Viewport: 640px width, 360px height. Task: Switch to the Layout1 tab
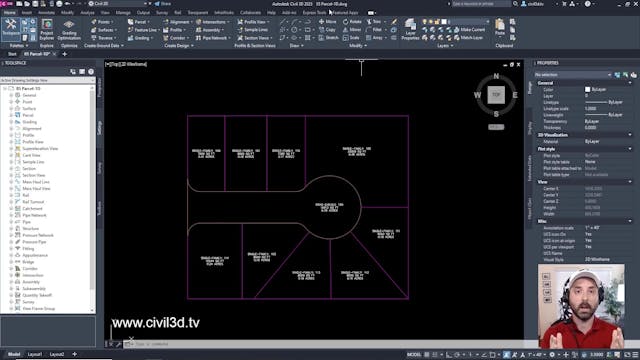coord(35,354)
